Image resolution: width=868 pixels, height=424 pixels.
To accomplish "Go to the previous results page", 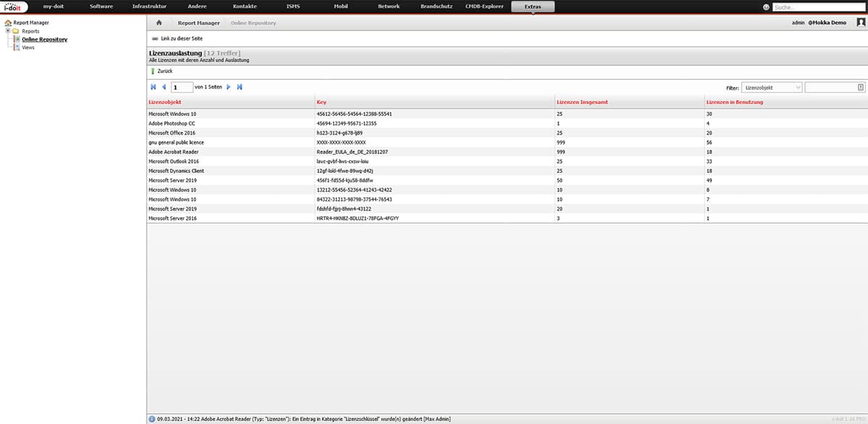I will (x=164, y=88).
